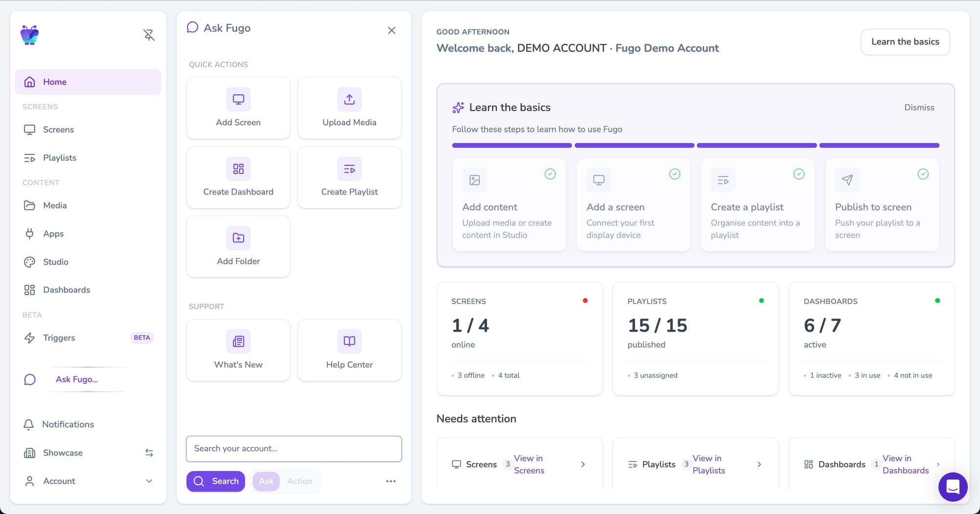Click the Add content completed checkmark

[x=550, y=174]
